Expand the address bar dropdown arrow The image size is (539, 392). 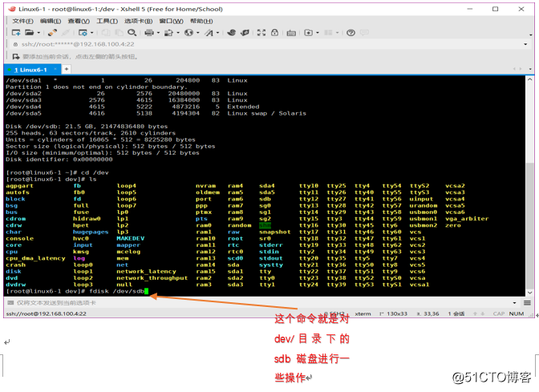525,44
